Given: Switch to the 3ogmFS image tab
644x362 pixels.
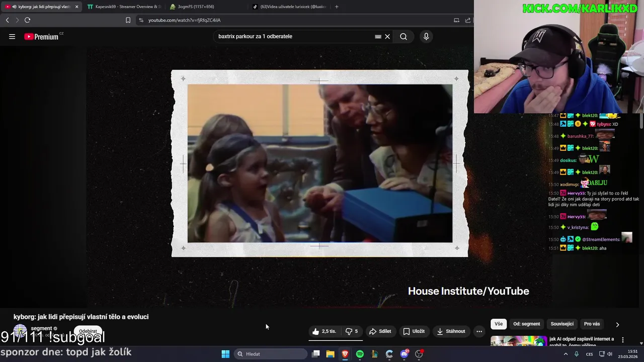Looking at the screenshot, I should pyautogui.click(x=206, y=7).
